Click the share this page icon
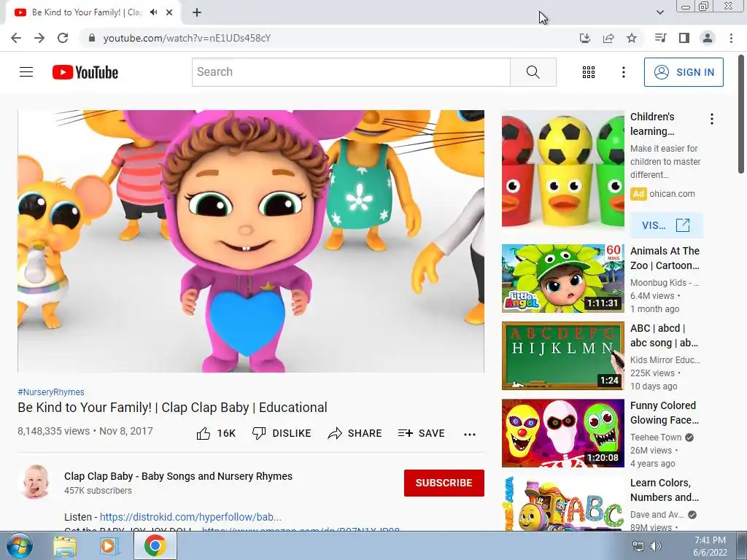 [608, 38]
